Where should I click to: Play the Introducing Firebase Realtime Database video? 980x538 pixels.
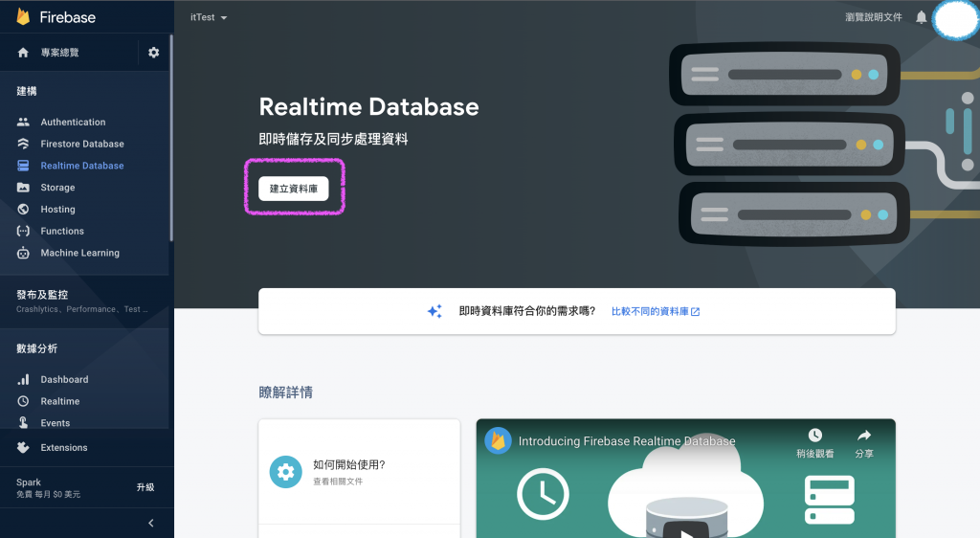[x=685, y=532]
